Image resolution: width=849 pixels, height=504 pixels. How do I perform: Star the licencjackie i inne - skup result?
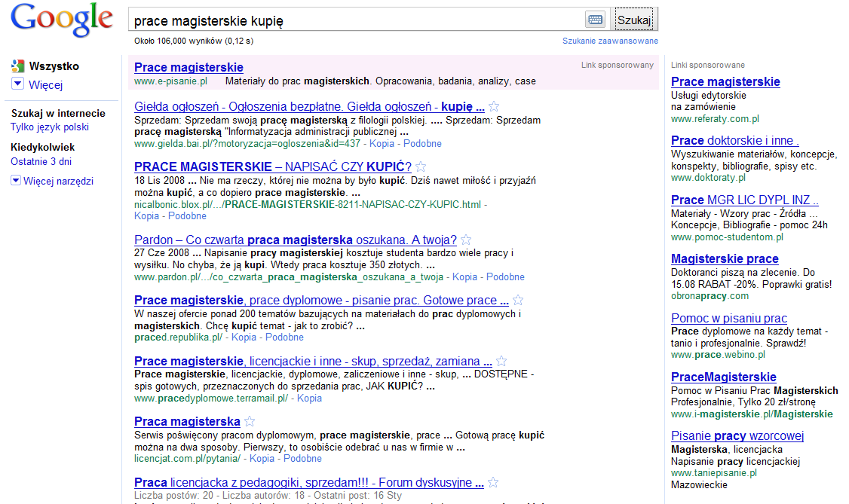pyautogui.click(x=501, y=361)
